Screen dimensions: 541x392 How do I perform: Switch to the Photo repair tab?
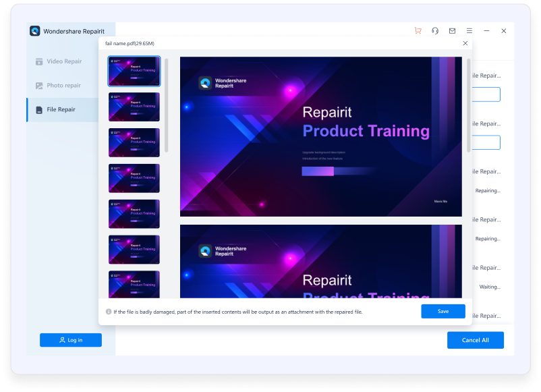point(63,86)
